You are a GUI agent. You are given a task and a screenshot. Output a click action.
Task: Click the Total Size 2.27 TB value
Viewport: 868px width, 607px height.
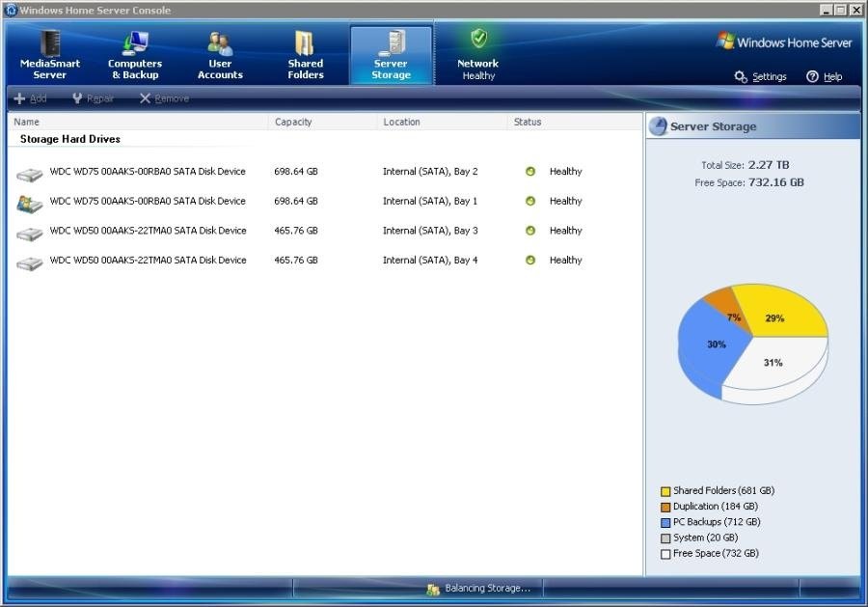pos(769,165)
